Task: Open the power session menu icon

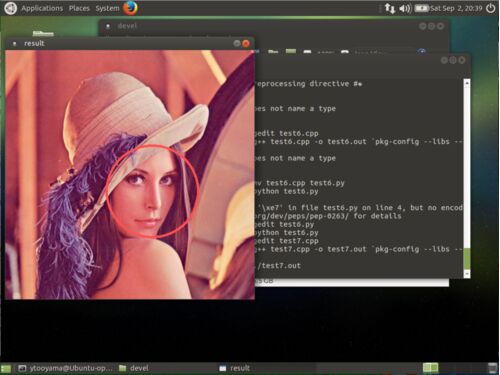Action: [x=491, y=8]
